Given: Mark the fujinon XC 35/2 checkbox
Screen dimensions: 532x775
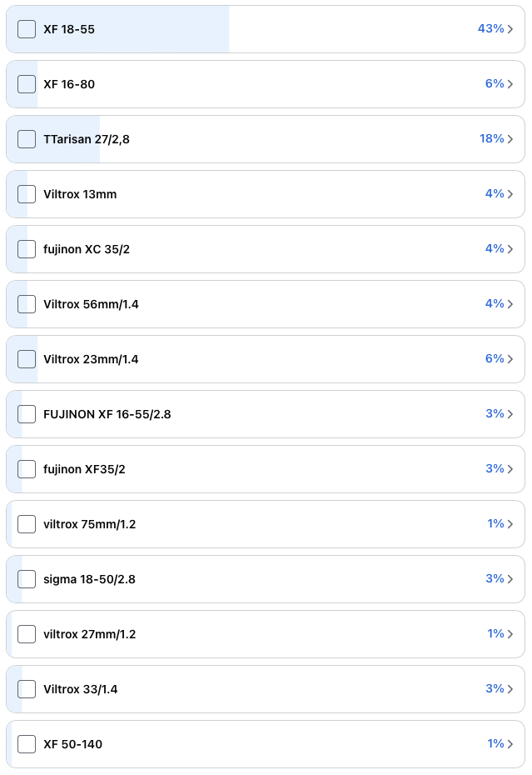Looking at the screenshot, I should click(x=27, y=249).
